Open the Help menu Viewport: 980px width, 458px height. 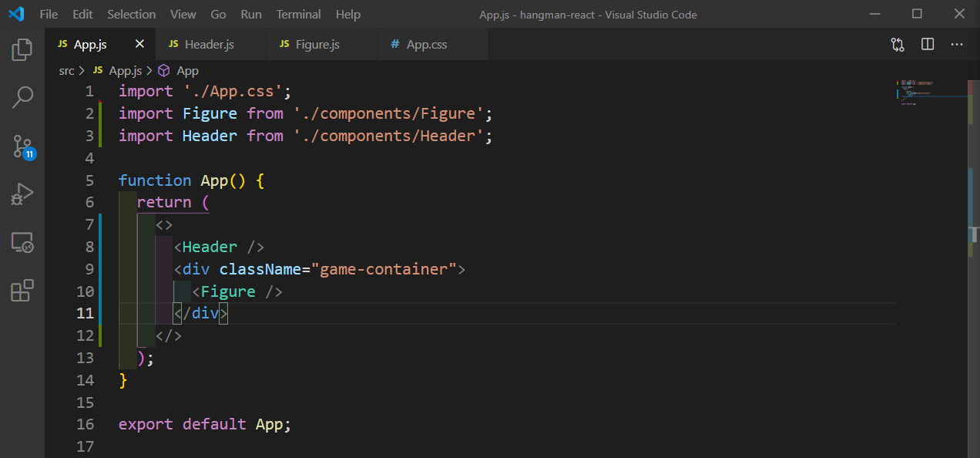pos(348,14)
